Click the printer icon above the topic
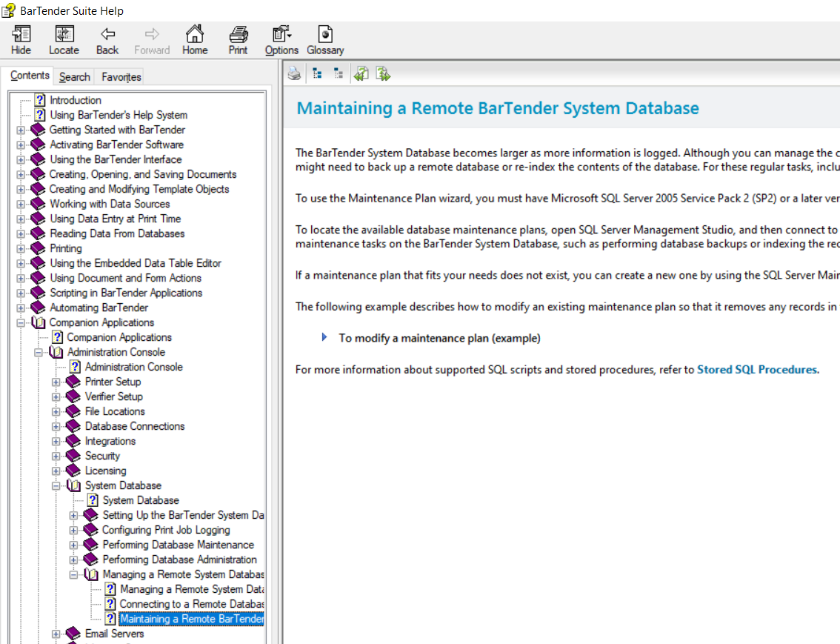 pos(294,73)
